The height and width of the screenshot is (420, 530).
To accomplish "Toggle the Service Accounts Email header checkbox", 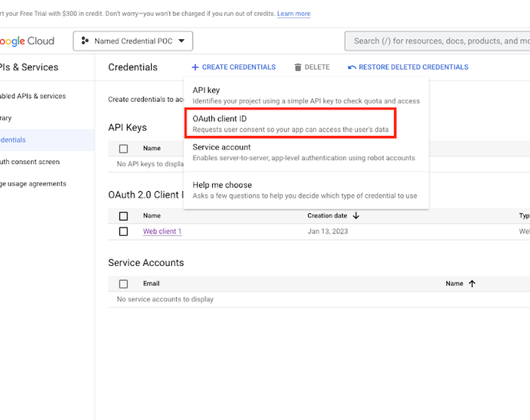I will tap(123, 284).
